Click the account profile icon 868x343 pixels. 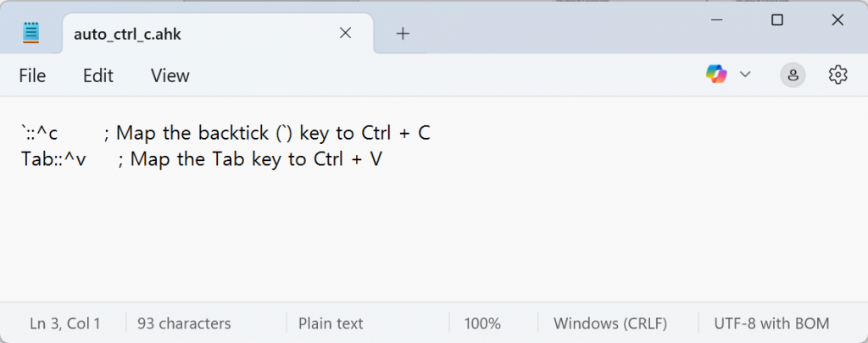pyautogui.click(x=793, y=75)
